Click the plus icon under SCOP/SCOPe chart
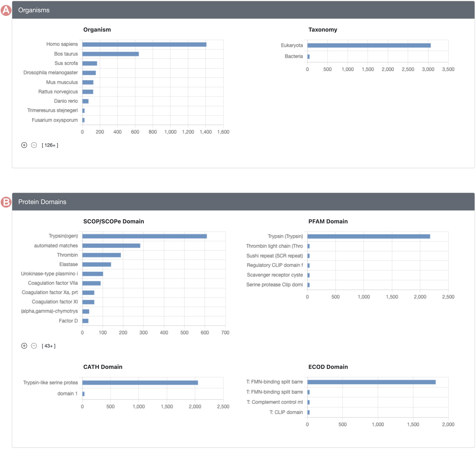Screen dimensions: 476x449 coord(24,346)
